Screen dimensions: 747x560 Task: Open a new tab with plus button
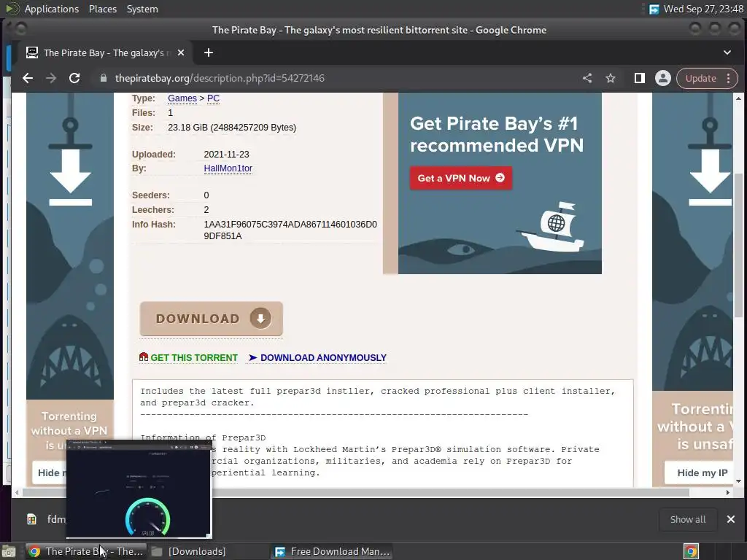[x=209, y=52]
